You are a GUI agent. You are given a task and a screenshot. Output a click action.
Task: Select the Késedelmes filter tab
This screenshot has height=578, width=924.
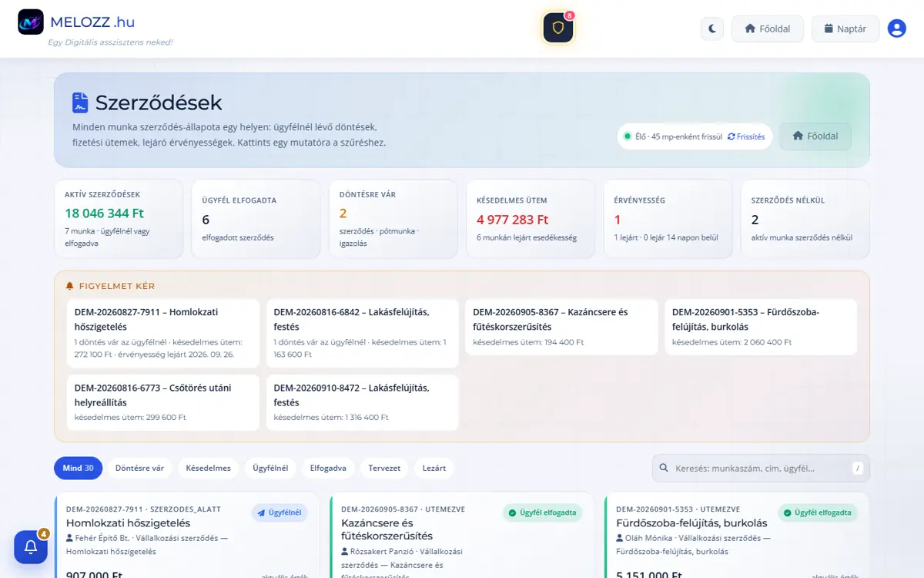(208, 468)
